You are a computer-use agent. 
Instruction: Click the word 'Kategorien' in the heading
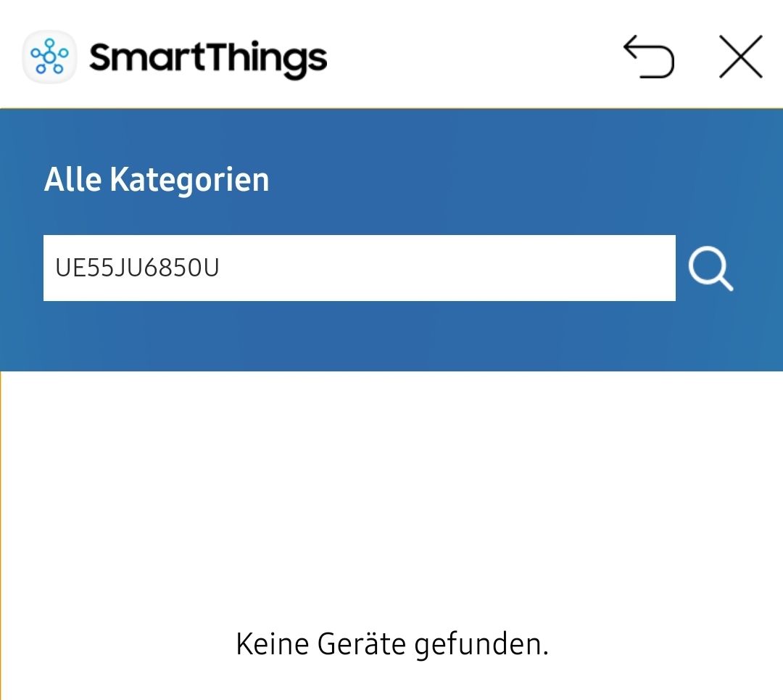click(x=189, y=180)
